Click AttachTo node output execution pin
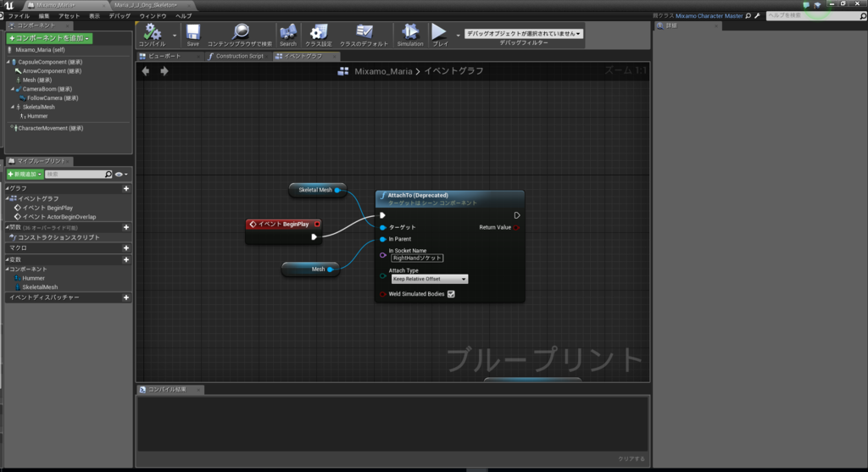 click(516, 215)
